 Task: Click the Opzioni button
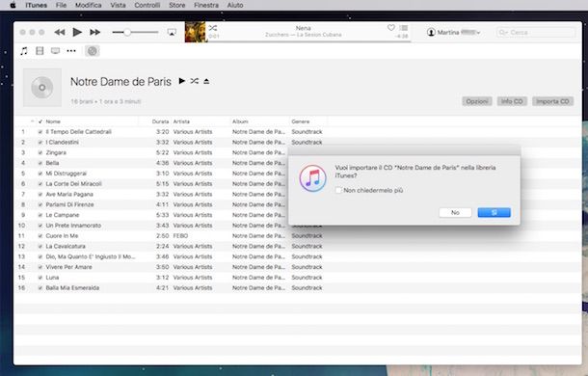point(477,101)
